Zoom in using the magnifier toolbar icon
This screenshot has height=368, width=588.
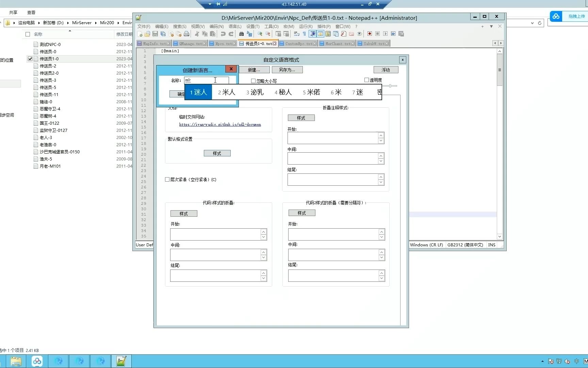[x=260, y=34]
